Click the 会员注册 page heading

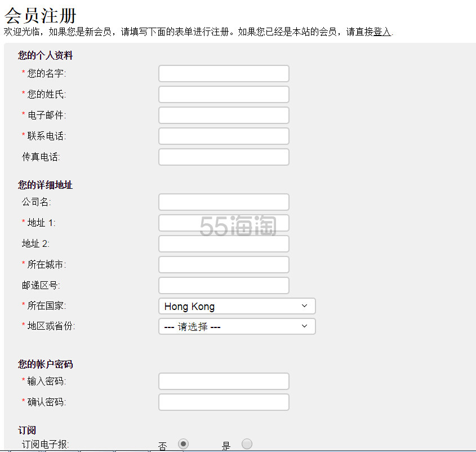tap(40, 15)
